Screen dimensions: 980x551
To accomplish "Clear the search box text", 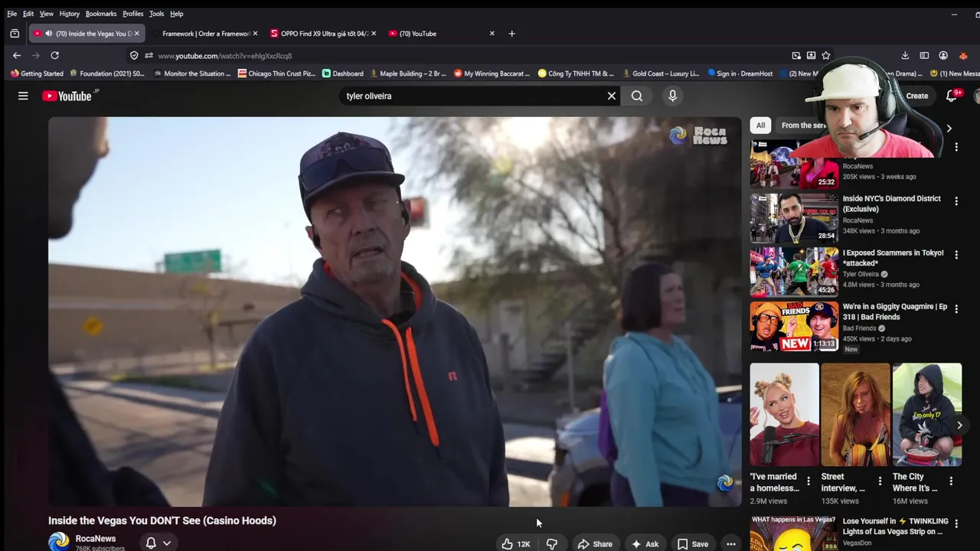I will [612, 96].
